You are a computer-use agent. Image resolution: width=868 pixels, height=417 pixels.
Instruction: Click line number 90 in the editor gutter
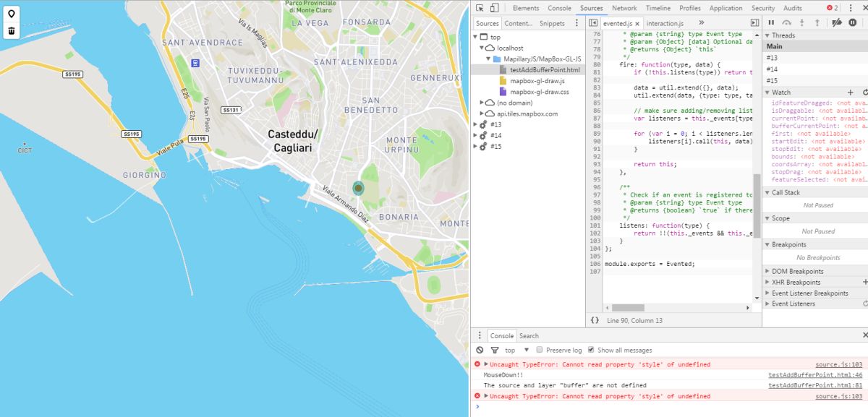[597, 141]
